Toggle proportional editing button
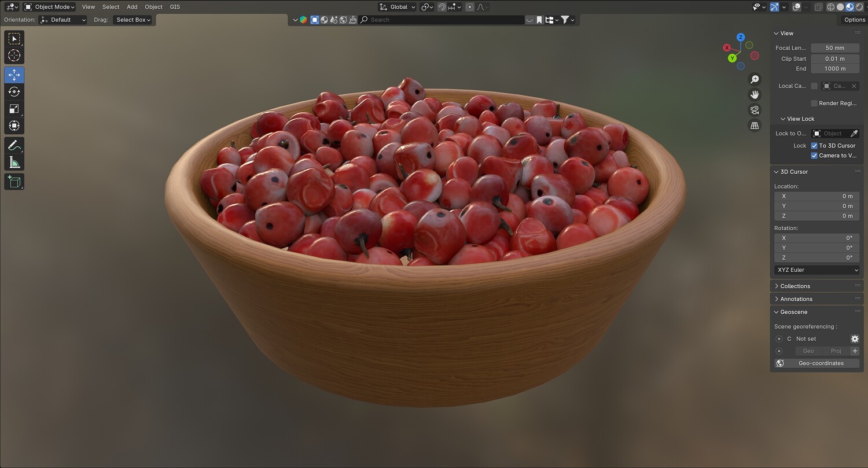Screen dimensions: 868x468 click(x=470, y=7)
